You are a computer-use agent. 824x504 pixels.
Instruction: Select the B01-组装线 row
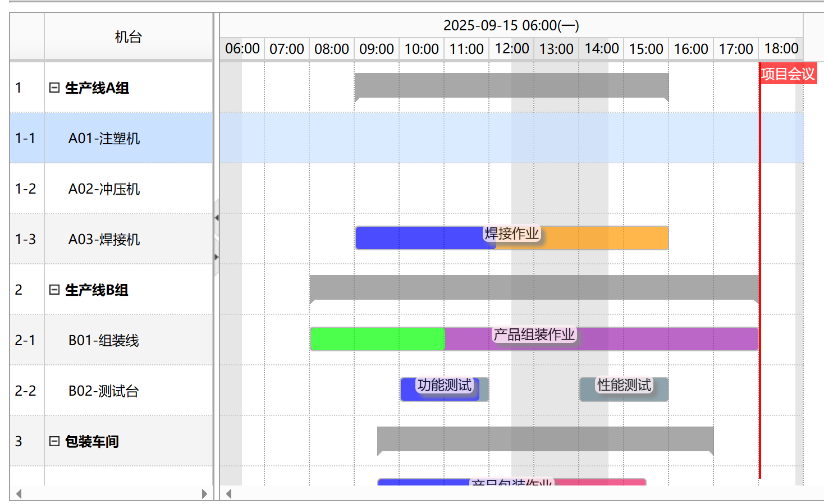[x=111, y=340]
